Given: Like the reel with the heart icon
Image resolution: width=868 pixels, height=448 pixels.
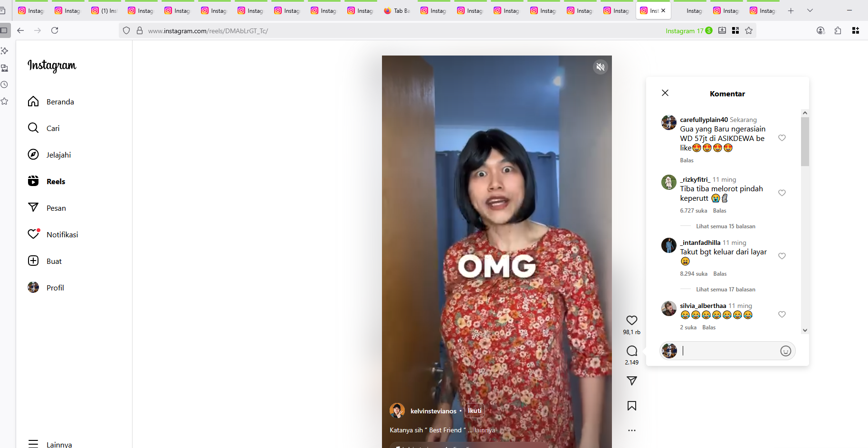Looking at the screenshot, I should pyautogui.click(x=632, y=320).
